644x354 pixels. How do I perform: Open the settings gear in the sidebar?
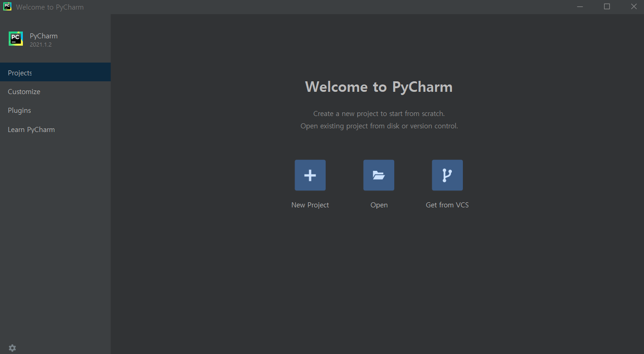click(12, 348)
